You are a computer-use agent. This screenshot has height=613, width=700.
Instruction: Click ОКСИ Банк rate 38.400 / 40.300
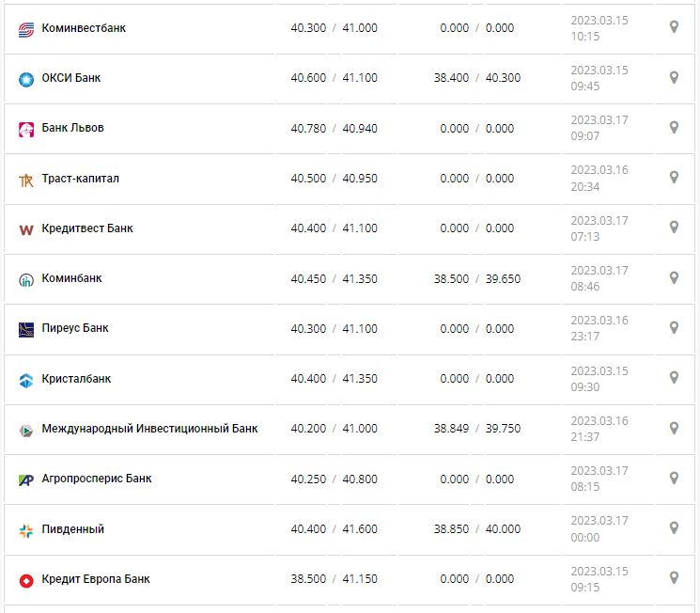[x=476, y=78]
